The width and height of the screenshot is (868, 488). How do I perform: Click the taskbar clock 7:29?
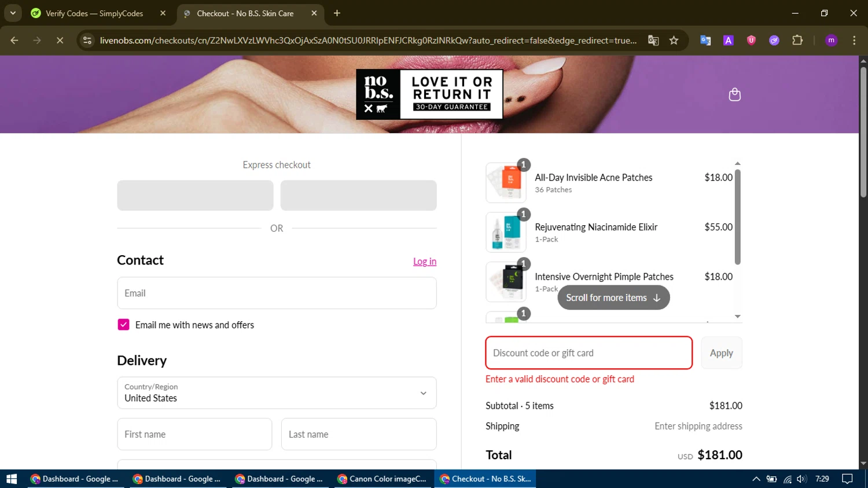point(822,479)
